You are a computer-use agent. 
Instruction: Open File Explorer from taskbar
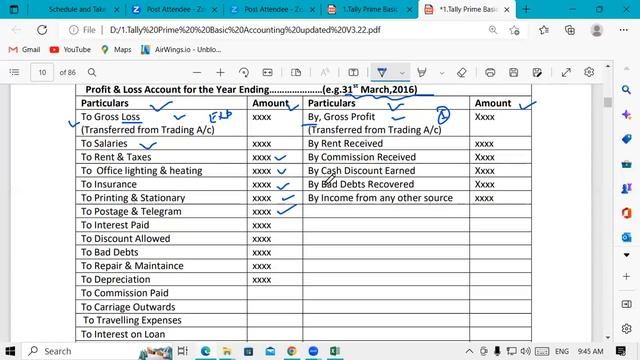pos(227,351)
